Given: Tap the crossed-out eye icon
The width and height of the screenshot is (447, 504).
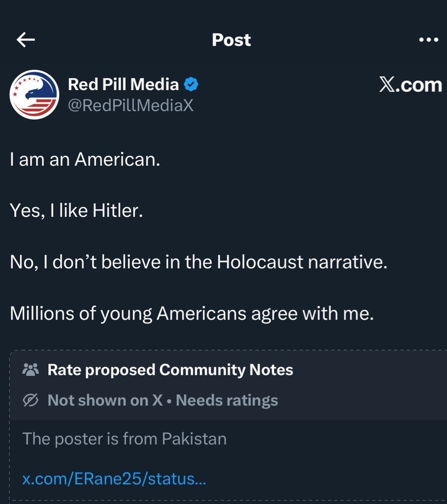Looking at the screenshot, I should (x=31, y=400).
